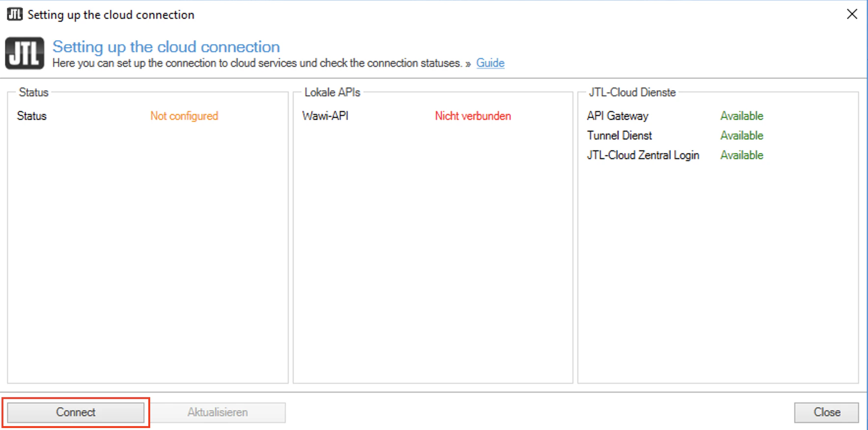Click the blue 'Setting up the cloud connection' heading
The width and height of the screenshot is (868, 430).
coord(166,47)
